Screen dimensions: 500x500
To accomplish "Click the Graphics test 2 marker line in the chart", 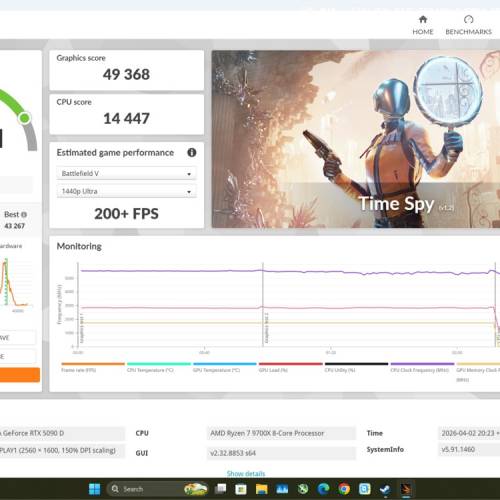I will pos(263,305).
